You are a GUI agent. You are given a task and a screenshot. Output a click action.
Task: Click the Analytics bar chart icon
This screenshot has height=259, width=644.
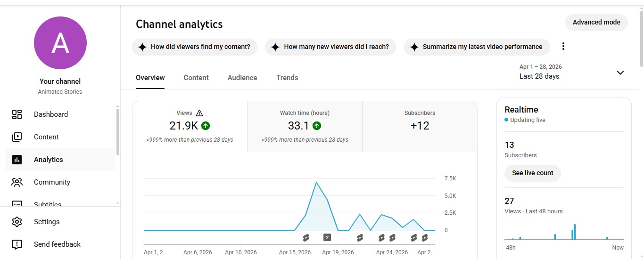coord(17,160)
